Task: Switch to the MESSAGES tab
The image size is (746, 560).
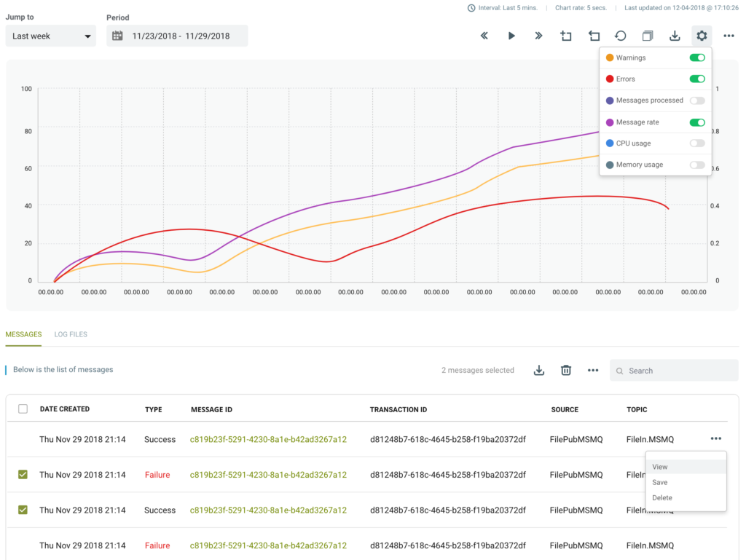Action: tap(23, 334)
